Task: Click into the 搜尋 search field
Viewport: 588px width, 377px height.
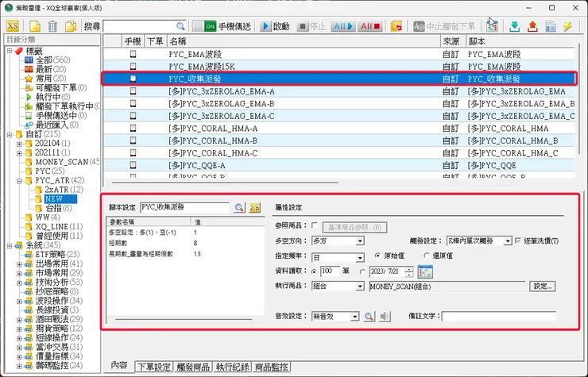Action: 140,26
